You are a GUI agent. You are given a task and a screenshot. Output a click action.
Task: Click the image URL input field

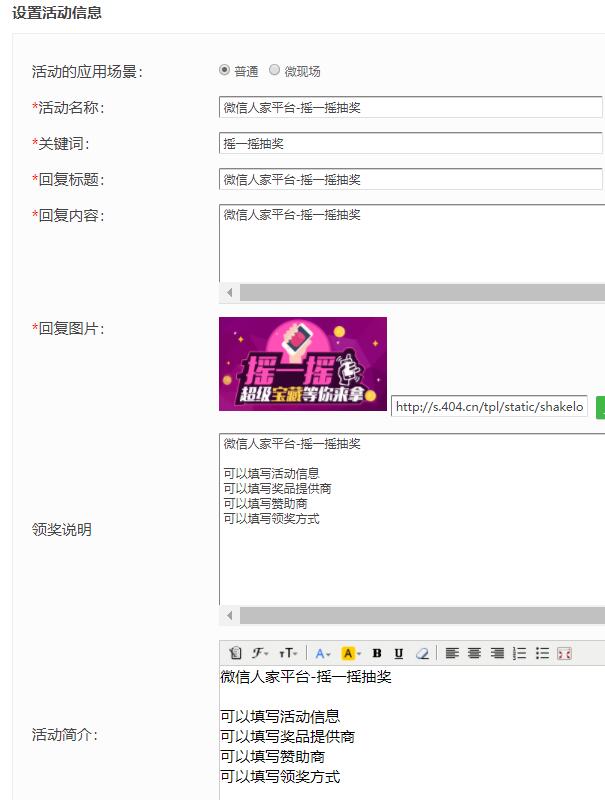coord(489,407)
